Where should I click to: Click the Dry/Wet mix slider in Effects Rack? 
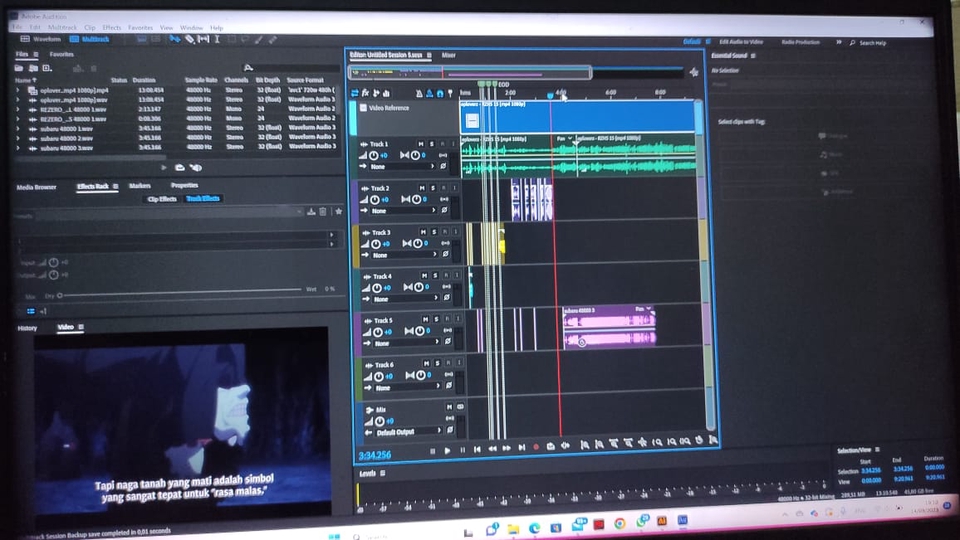(x=179, y=292)
